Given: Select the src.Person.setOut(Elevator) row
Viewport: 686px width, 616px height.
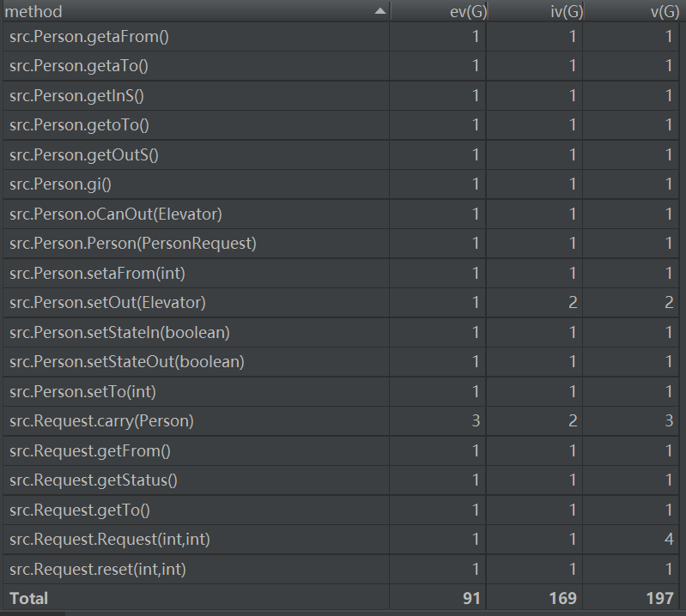Looking at the screenshot, I should click(341, 303).
